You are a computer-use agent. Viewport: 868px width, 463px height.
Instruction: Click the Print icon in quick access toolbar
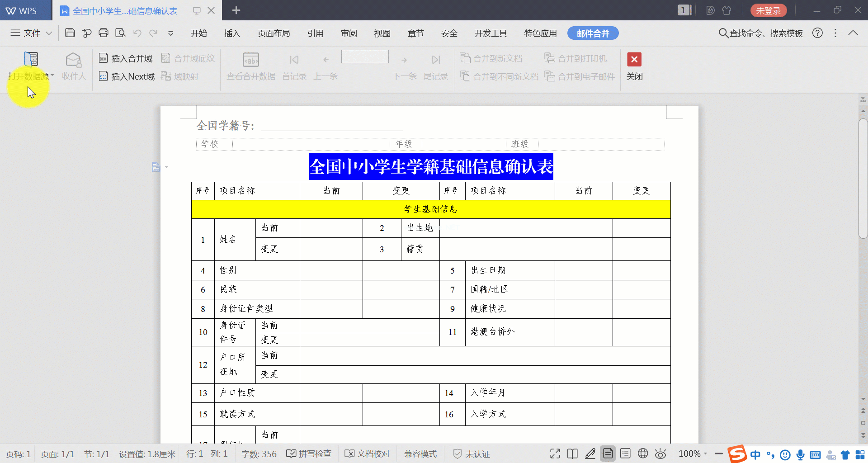click(x=104, y=33)
